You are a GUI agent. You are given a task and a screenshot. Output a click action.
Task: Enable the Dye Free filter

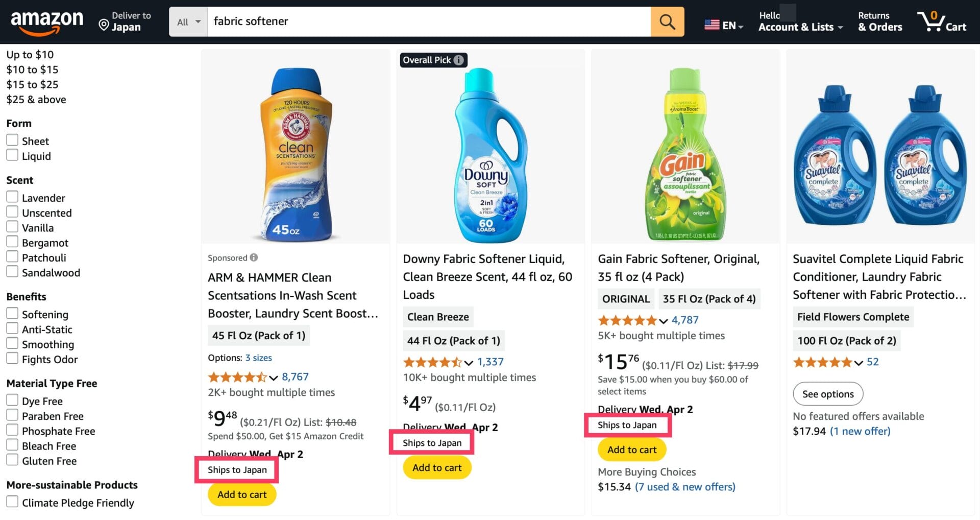[x=12, y=400]
